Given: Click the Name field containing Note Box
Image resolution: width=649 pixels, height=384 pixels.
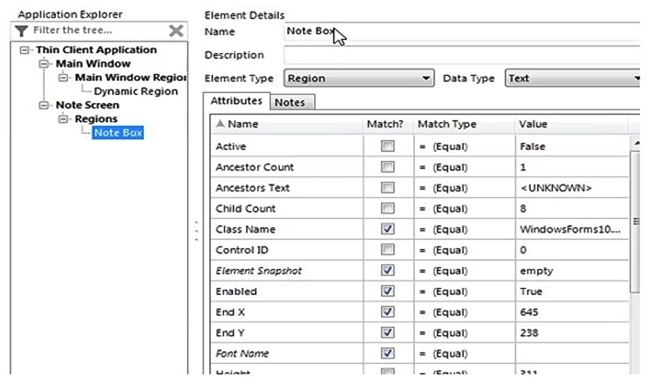Looking at the screenshot, I should click(x=462, y=31).
